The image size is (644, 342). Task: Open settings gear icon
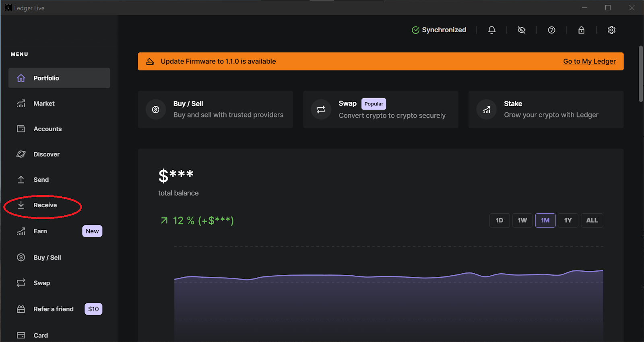(x=611, y=30)
